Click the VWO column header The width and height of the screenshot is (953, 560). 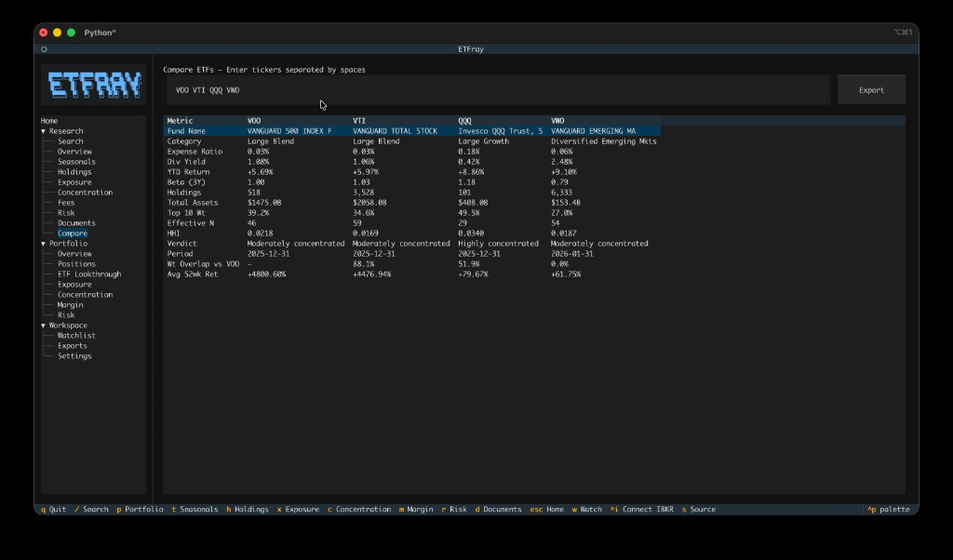click(x=557, y=121)
